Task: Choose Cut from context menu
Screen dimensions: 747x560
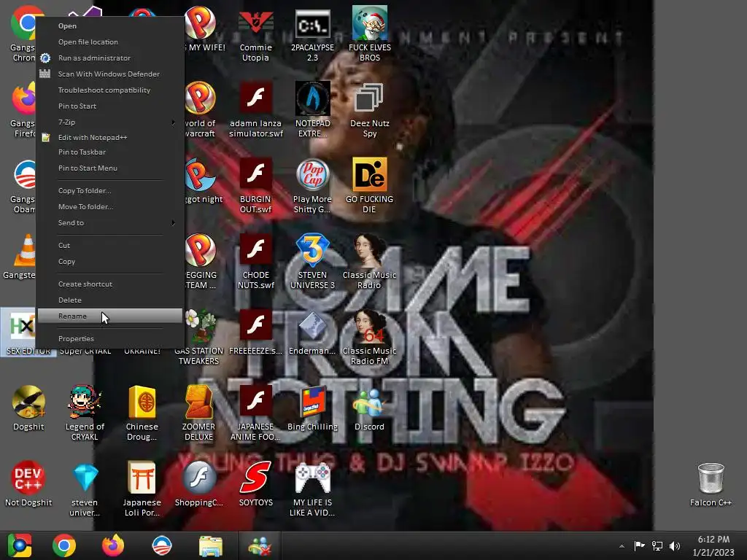Action: pyautogui.click(x=110, y=245)
